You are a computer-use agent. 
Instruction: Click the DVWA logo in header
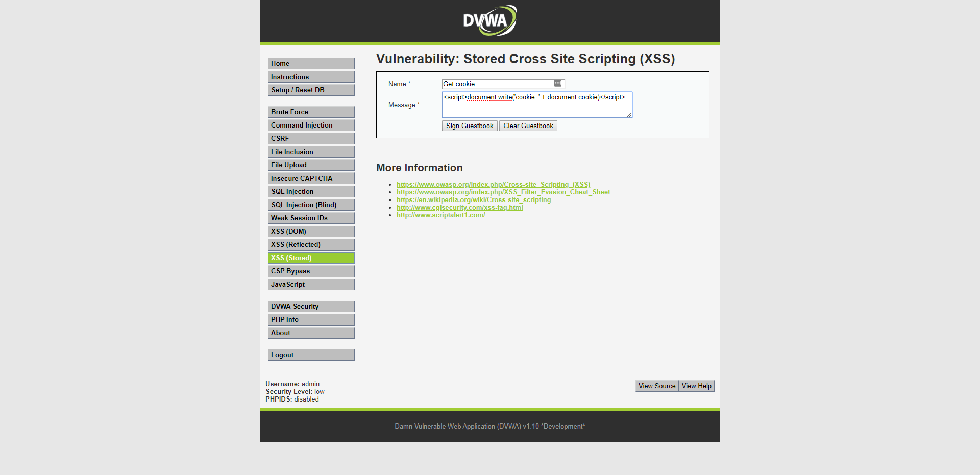tap(489, 20)
